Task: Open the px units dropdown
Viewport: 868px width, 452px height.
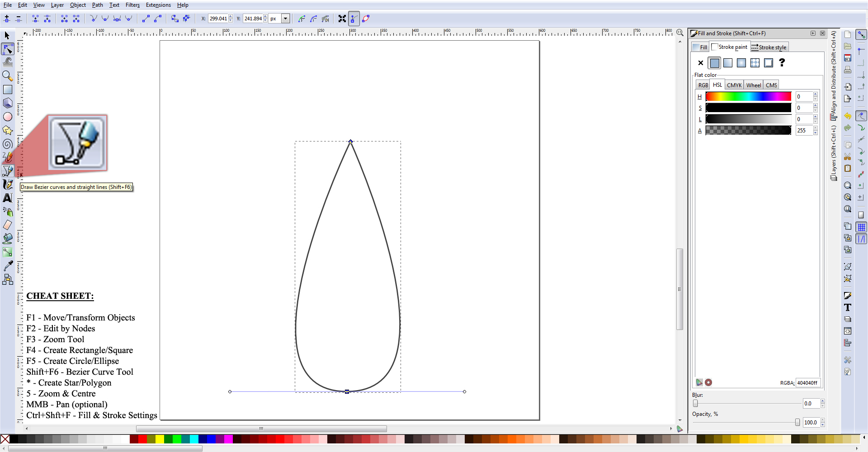Action: (285, 19)
